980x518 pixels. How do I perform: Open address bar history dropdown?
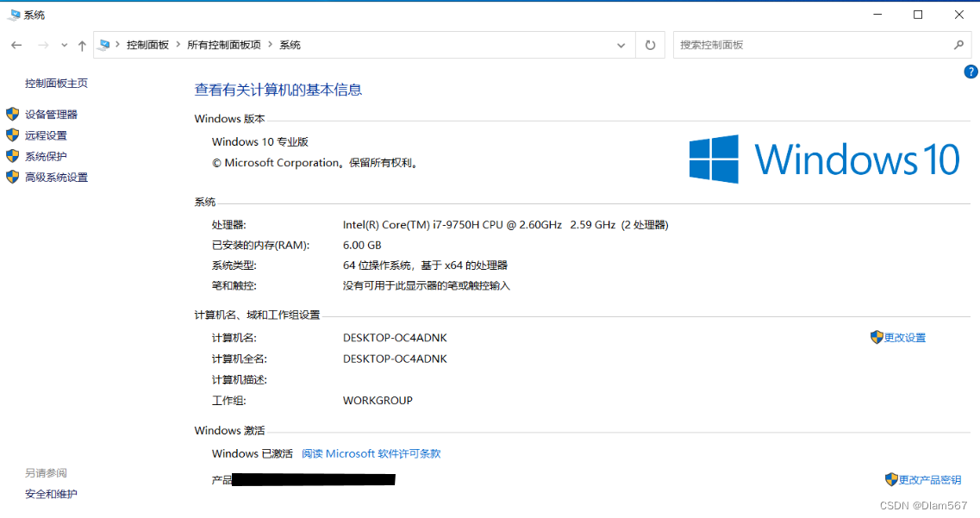click(x=621, y=45)
